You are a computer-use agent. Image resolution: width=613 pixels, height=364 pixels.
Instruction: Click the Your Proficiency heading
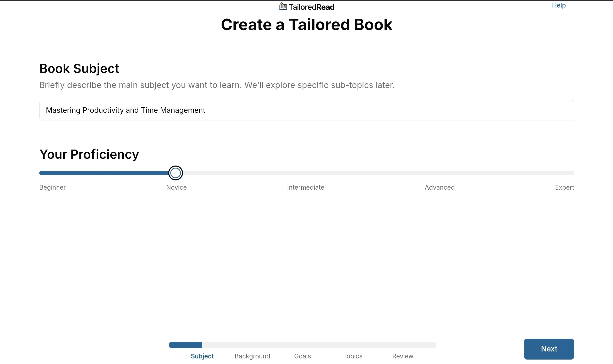tap(89, 154)
